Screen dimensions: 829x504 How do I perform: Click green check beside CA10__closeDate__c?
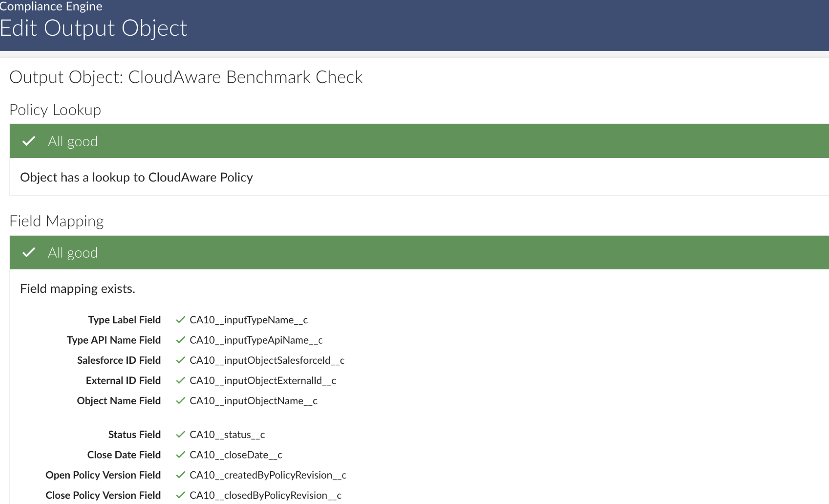click(x=181, y=455)
